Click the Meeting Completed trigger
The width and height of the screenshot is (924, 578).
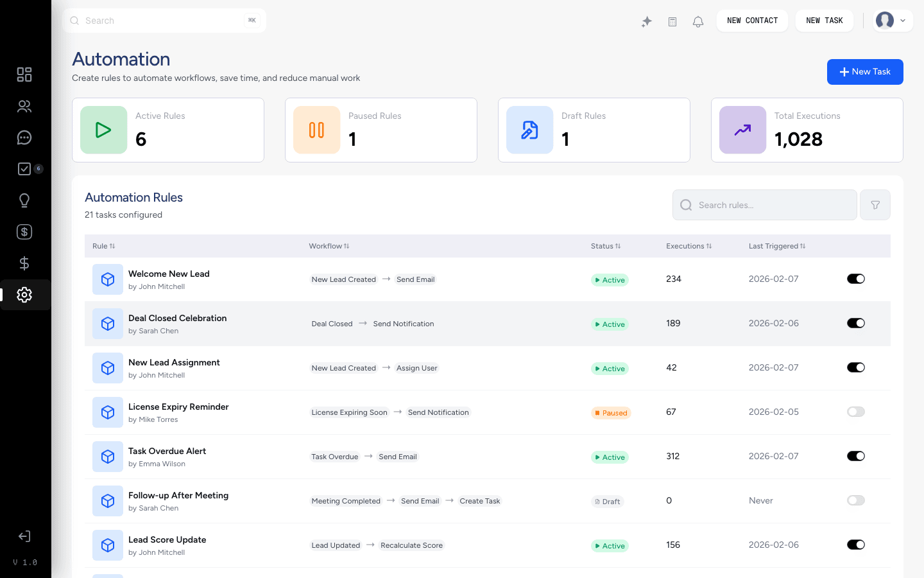[x=346, y=501]
